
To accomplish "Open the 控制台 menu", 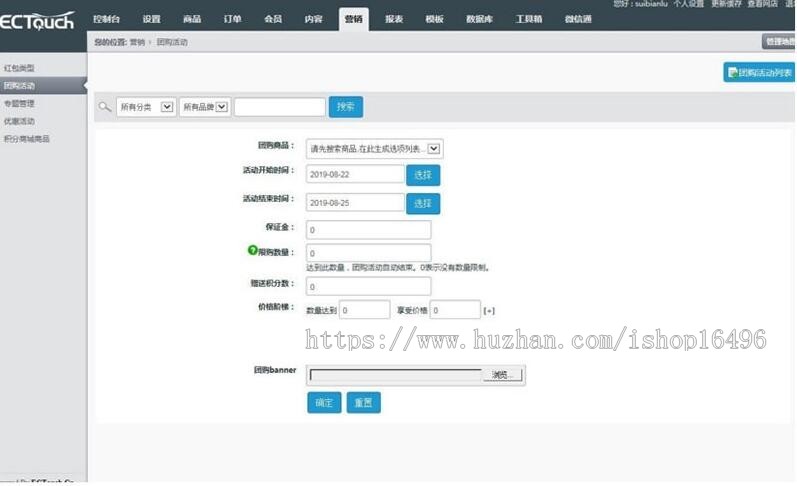I will point(106,19).
